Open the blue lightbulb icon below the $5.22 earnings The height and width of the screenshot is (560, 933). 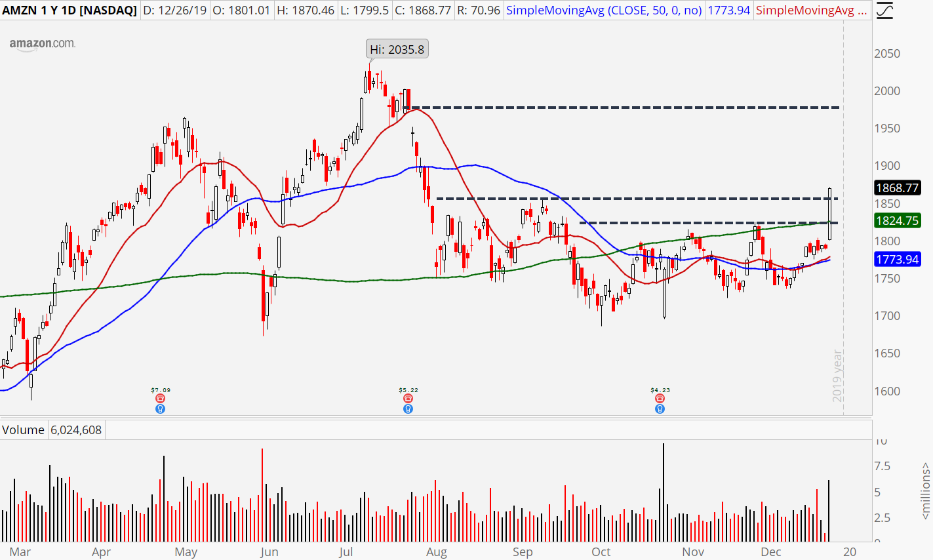(408, 409)
